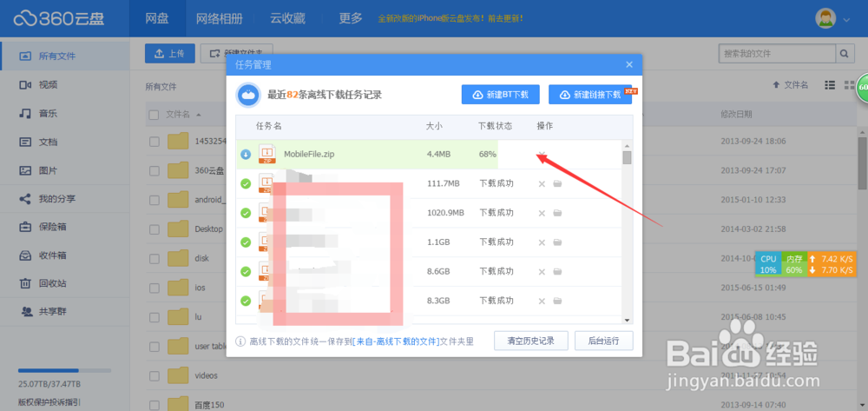Delete the 8.6GB task record

542,271
